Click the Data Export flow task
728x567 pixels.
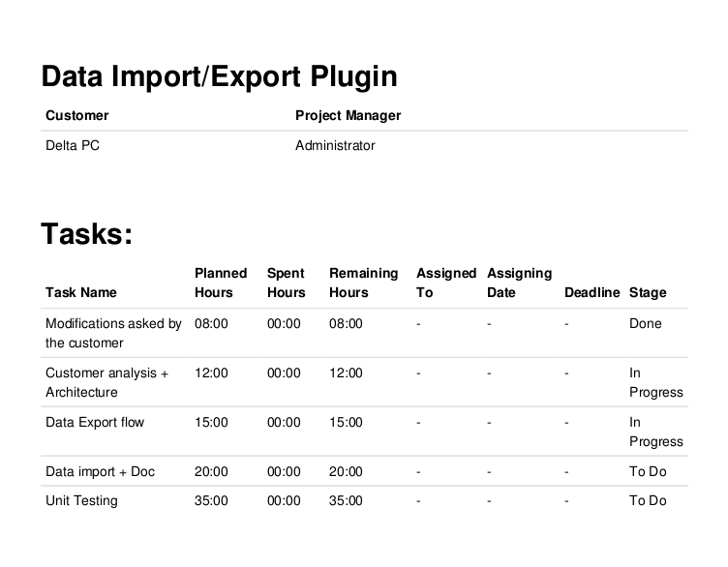95,423
